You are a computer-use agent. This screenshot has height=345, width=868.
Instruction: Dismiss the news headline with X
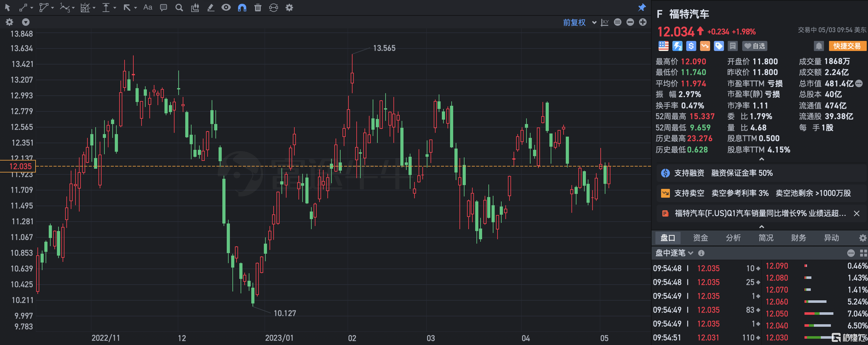pos(857,213)
